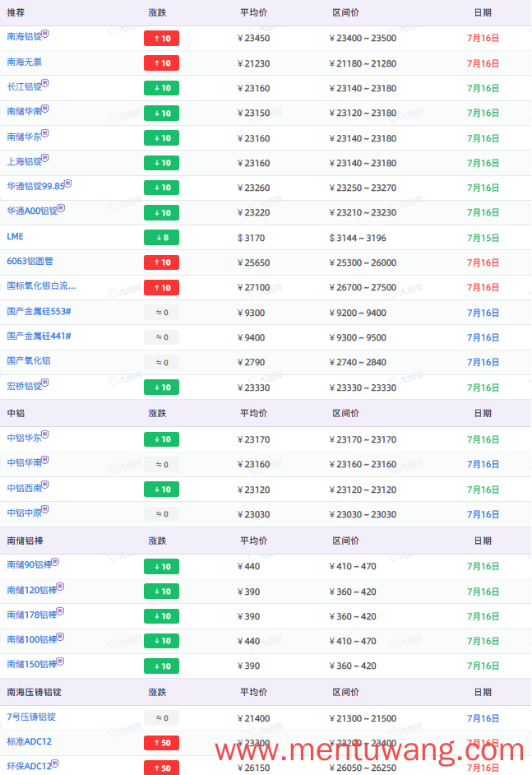Click the gray zero-change tag for 国产氧化铝
532x775 pixels.
click(x=161, y=362)
